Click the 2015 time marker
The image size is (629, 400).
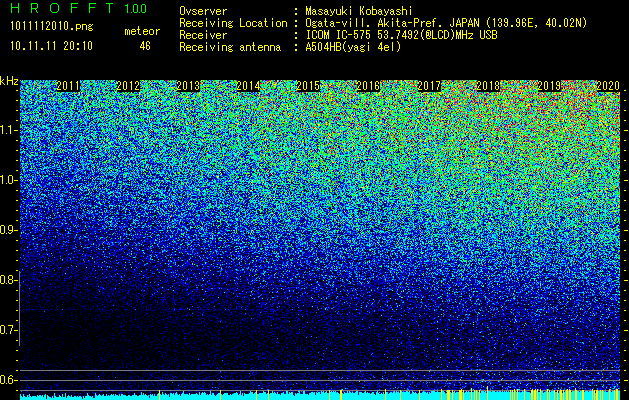point(308,86)
